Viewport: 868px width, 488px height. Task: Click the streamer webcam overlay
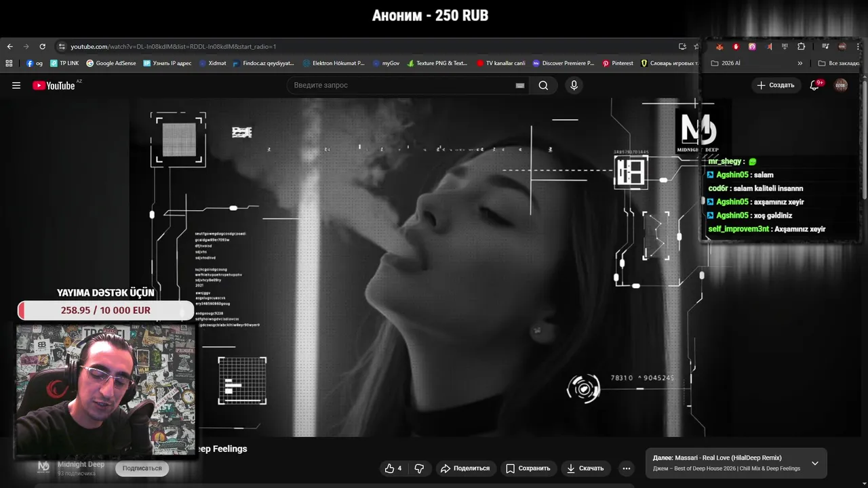click(106, 390)
